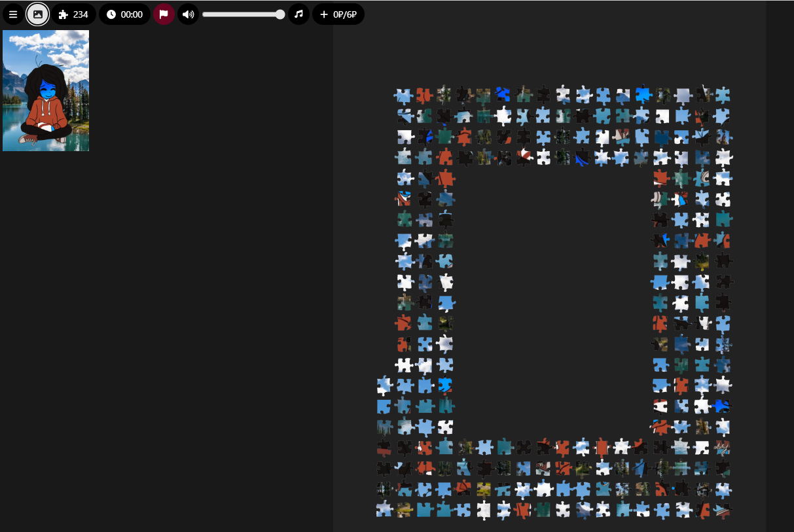Toggle the reference image preview button
Viewport: 794px width, 532px height.
(x=38, y=14)
